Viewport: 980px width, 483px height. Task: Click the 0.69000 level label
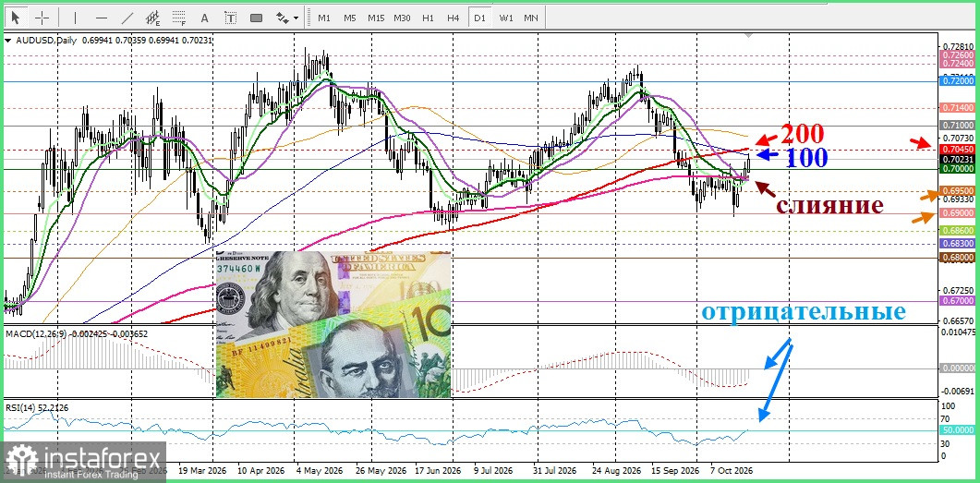click(959, 213)
